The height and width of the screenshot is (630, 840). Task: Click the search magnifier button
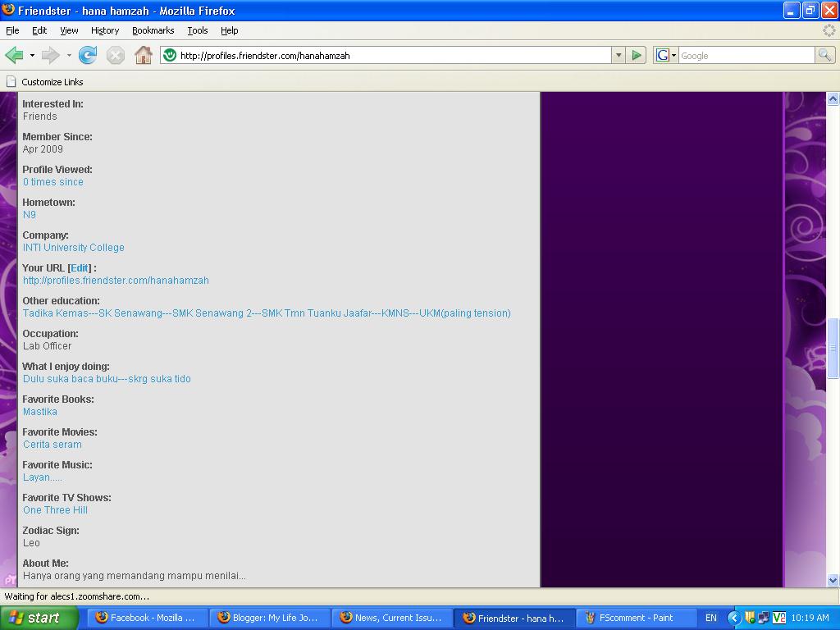(825, 55)
